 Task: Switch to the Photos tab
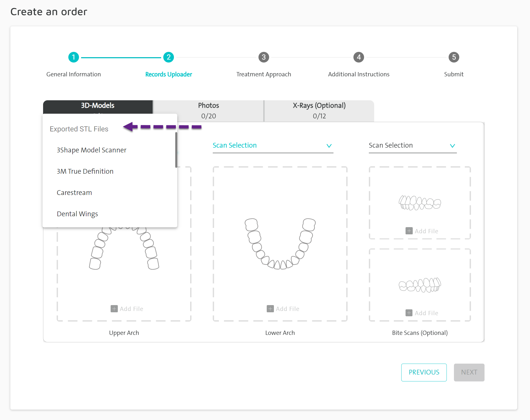point(208,110)
